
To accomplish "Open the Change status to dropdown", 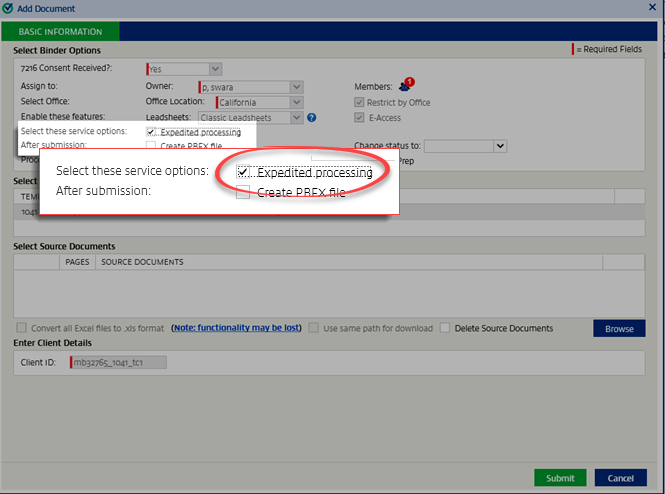I will [x=500, y=146].
